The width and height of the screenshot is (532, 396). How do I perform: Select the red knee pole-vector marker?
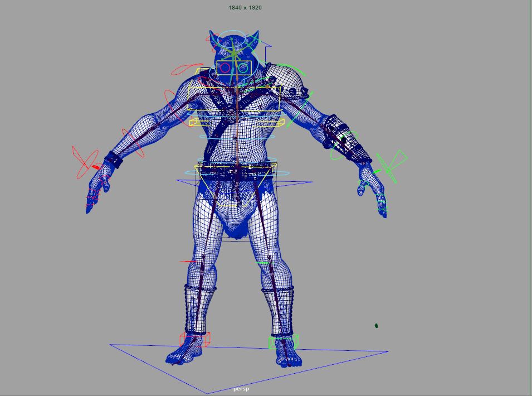(187, 262)
